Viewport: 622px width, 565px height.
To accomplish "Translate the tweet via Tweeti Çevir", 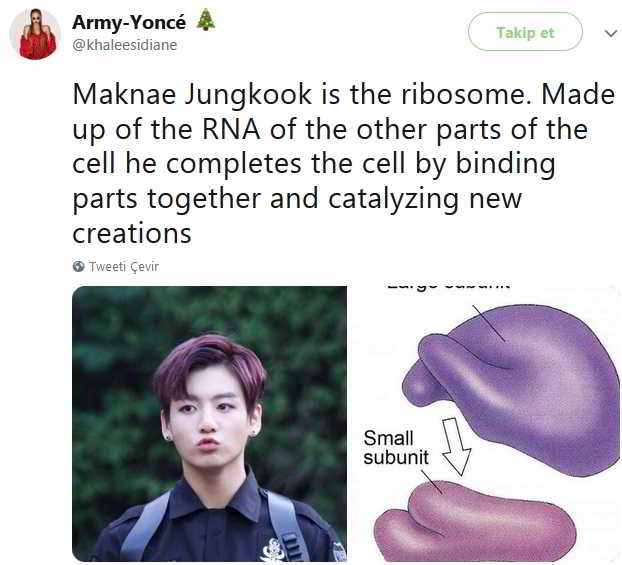I will pyautogui.click(x=124, y=266).
